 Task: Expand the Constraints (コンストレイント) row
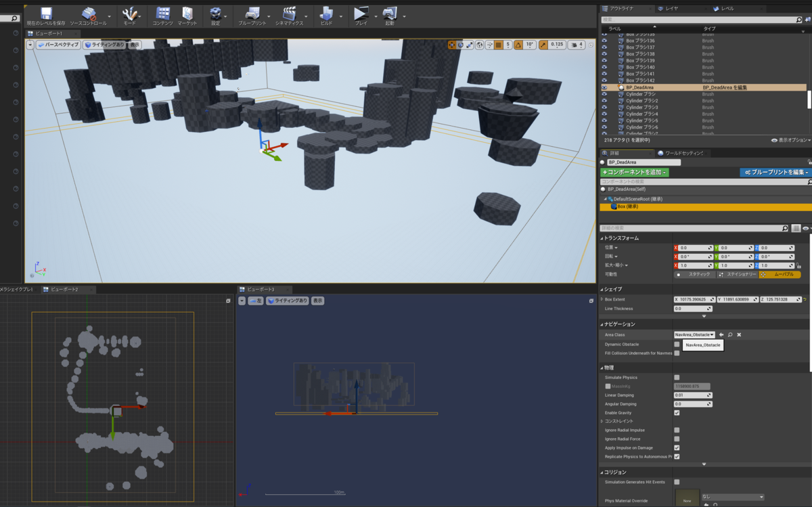(x=602, y=421)
